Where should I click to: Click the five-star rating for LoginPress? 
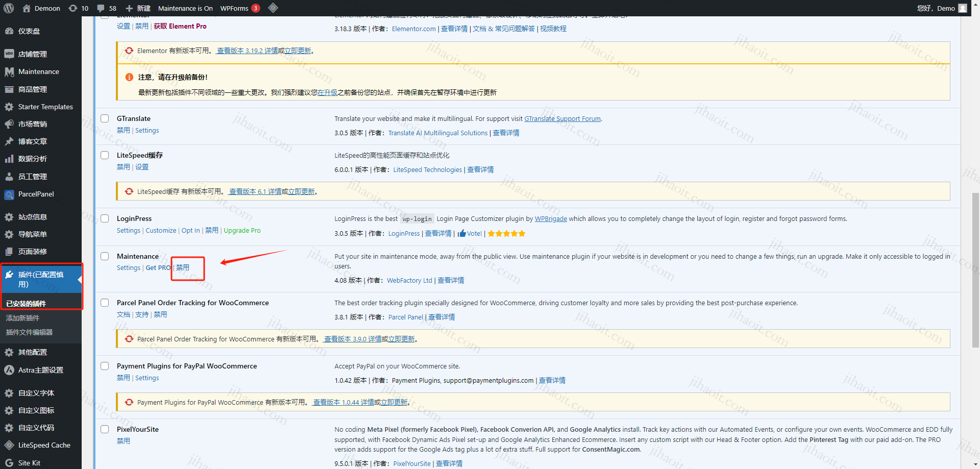click(506, 234)
